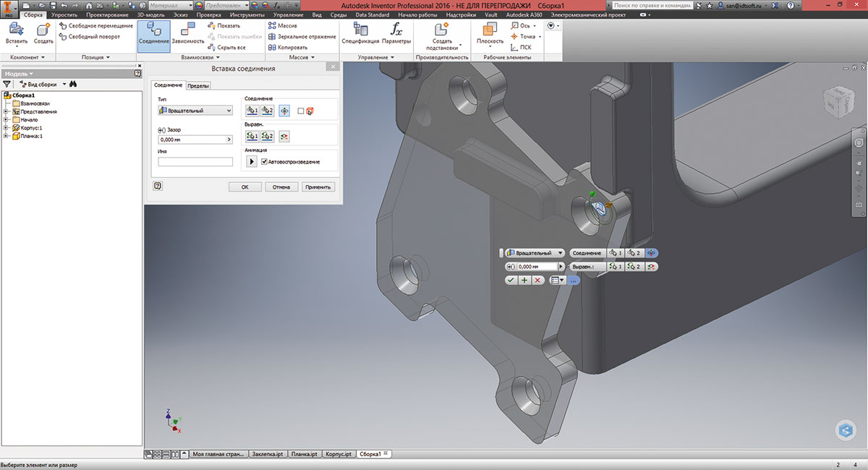
Task: Open the Эскиз ribbon tab
Action: [181, 14]
